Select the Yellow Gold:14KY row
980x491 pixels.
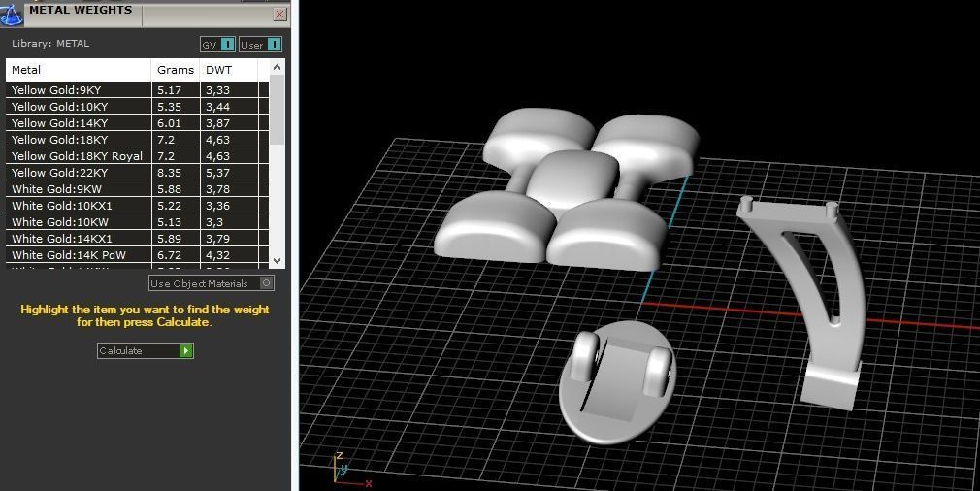click(x=138, y=123)
